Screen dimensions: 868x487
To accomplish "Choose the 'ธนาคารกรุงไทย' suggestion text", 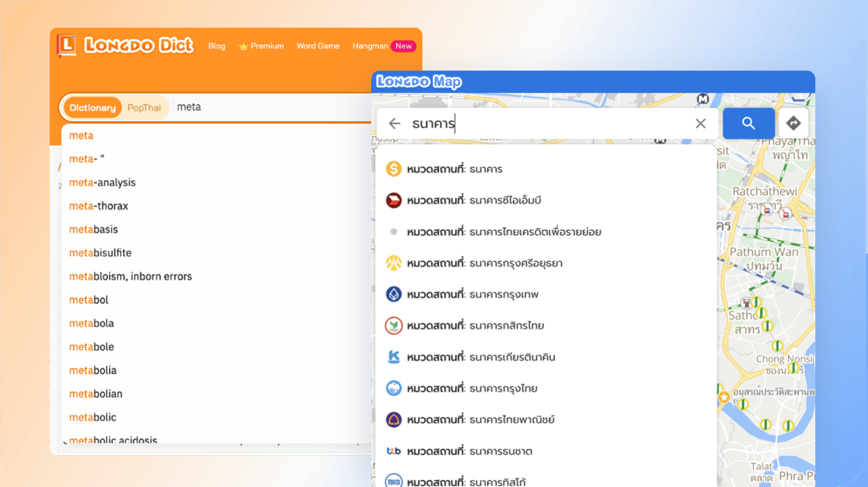I will point(503,389).
